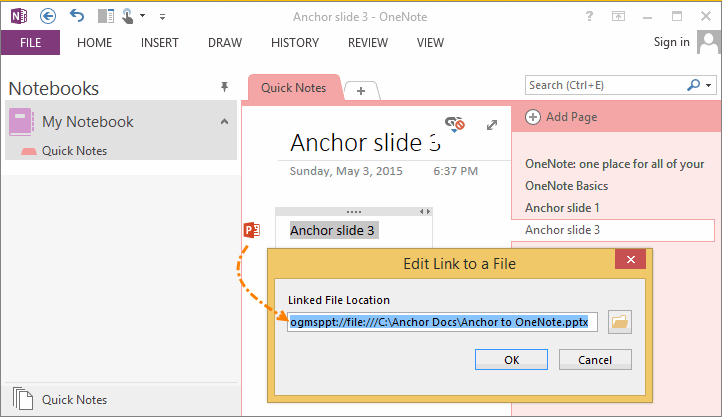Screen dimensions: 722x417
Task: Open Customize Quick Access Toolbar dropdown
Action: [162, 17]
